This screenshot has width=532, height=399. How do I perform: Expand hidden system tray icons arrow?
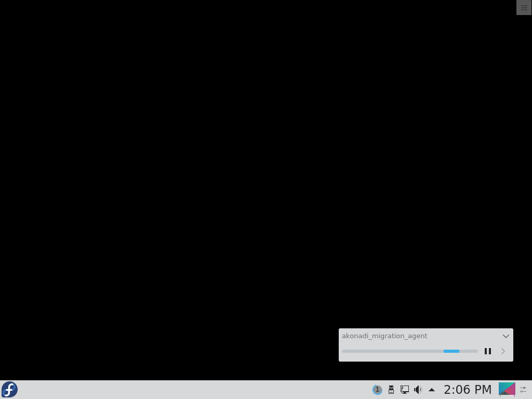[x=432, y=390]
